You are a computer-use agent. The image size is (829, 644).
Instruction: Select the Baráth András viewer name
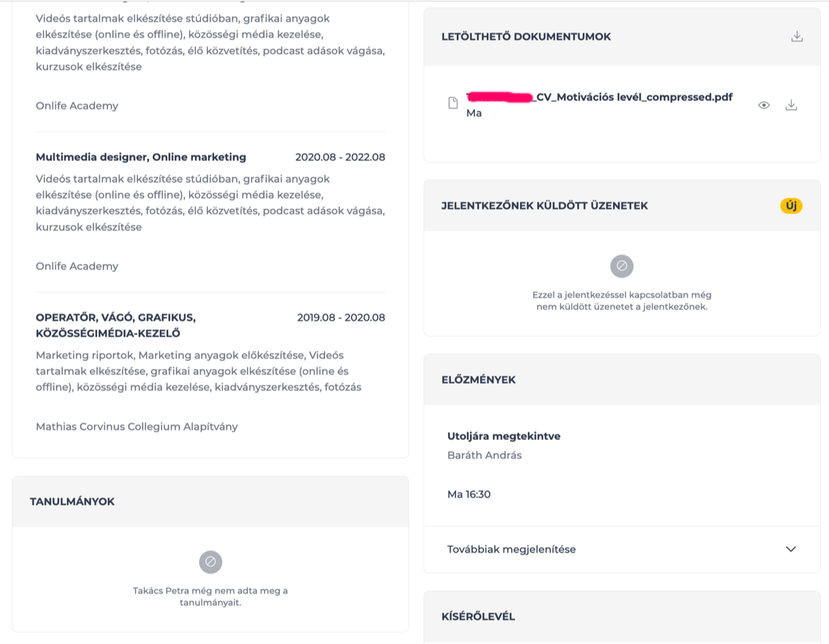pos(484,455)
